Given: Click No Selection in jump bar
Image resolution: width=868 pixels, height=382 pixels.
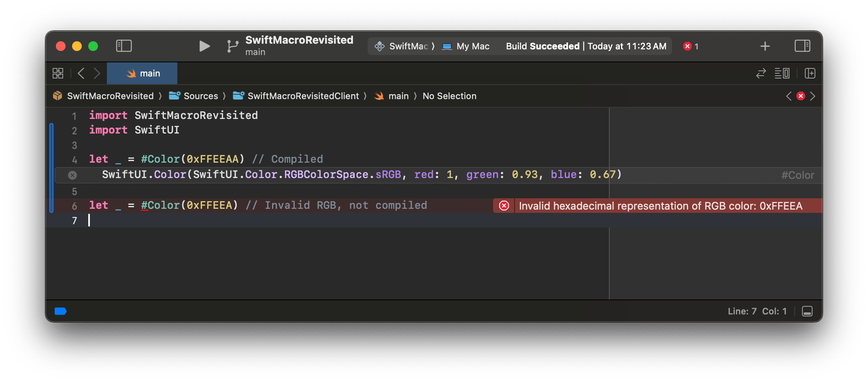Looking at the screenshot, I should tap(449, 96).
